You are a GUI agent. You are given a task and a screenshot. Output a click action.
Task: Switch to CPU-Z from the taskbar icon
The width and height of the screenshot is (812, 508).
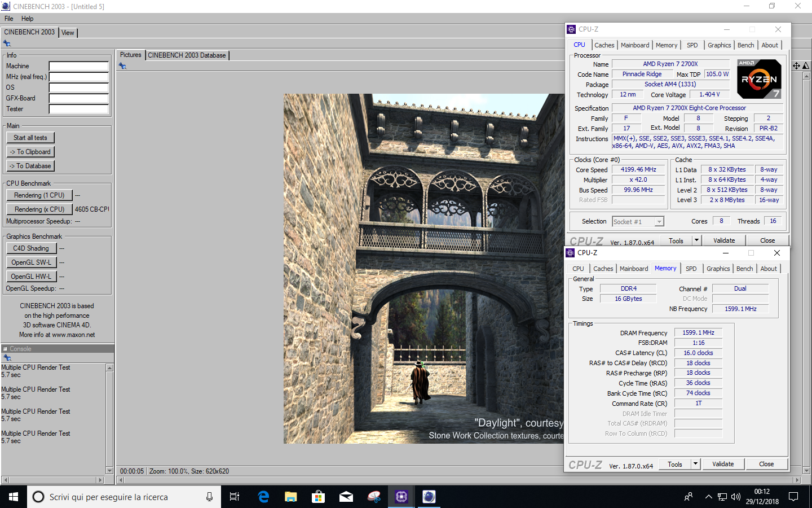click(x=401, y=497)
